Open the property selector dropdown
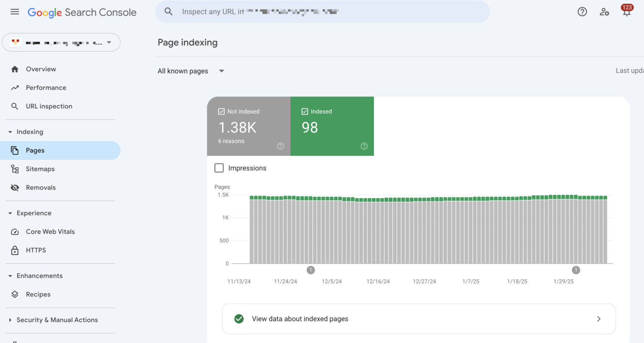This screenshot has width=644, height=343. tap(61, 42)
